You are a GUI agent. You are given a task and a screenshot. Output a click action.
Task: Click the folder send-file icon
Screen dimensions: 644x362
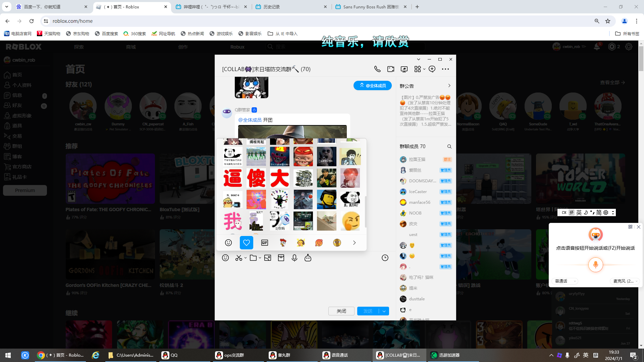pos(253,258)
